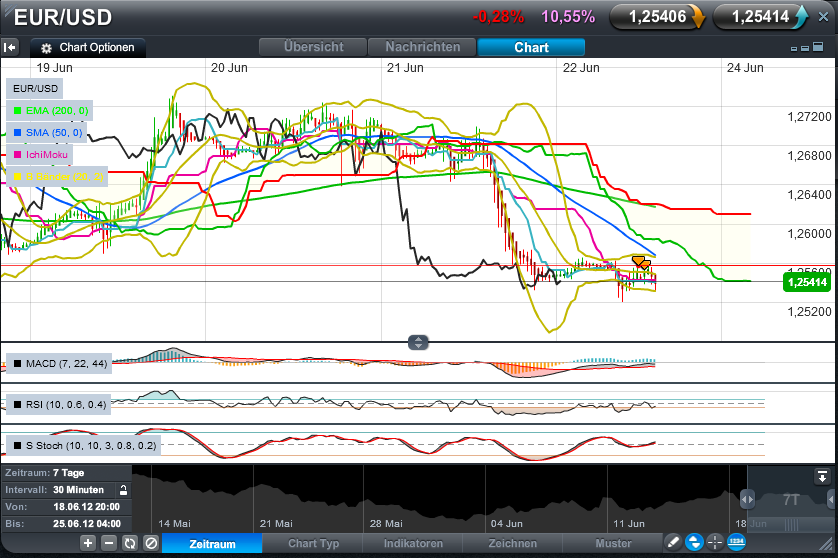Screen dimensions: 838x558
Task: Edit the Von date 18.06.12 20:00
Action: pyautogui.click(x=66, y=507)
